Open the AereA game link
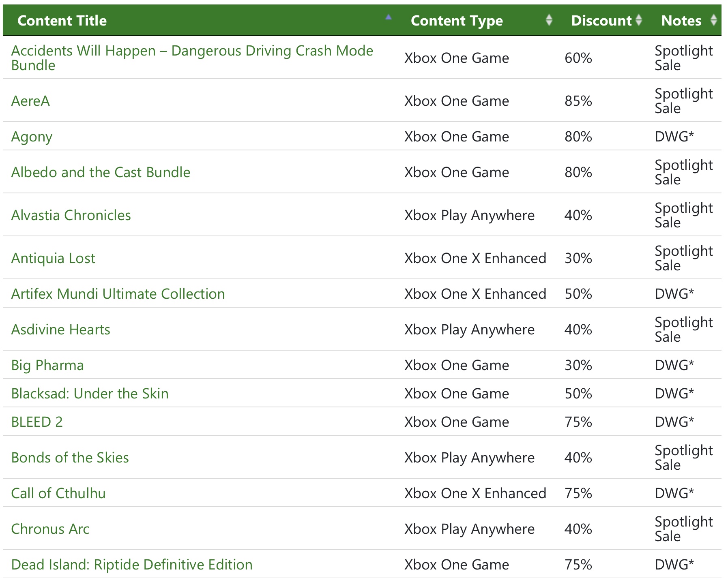 pos(30,101)
